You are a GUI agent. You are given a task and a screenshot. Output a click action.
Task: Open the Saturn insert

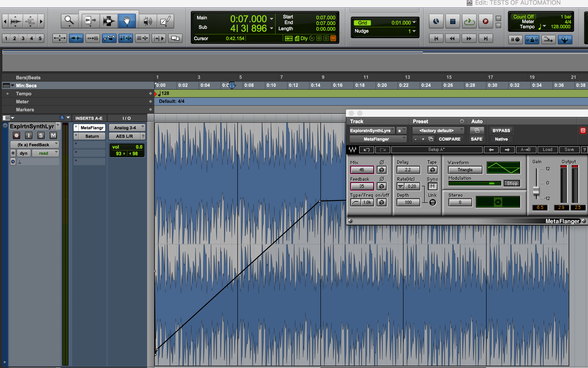pos(92,136)
